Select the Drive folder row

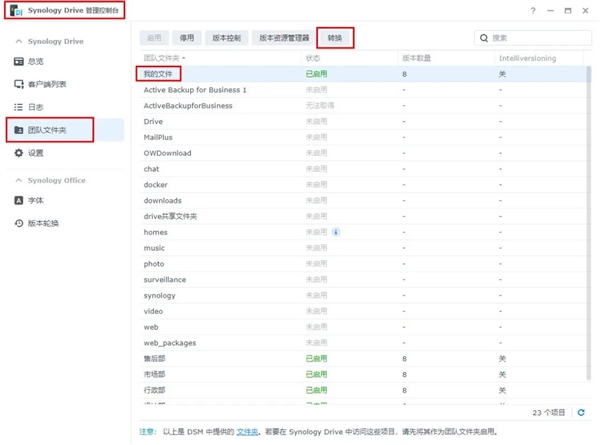[363, 121]
